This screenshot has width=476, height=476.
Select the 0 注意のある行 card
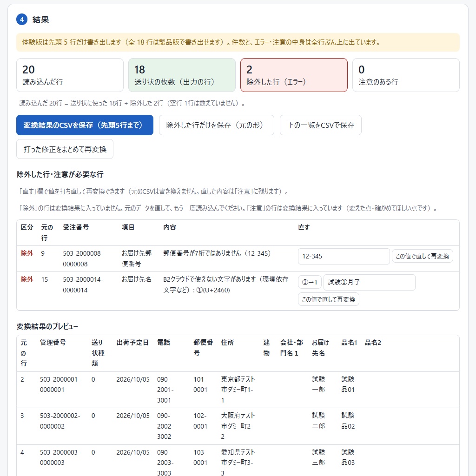[x=406, y=75]
